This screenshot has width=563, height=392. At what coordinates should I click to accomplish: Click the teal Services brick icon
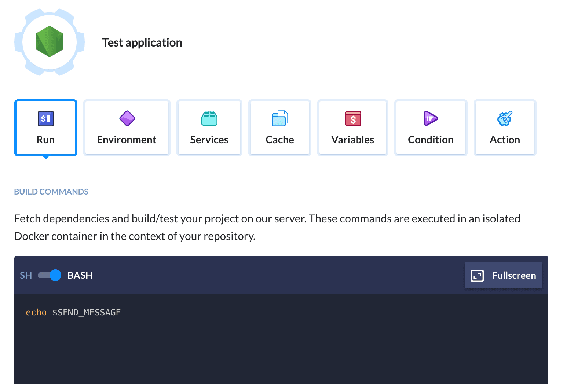point(209,118)
